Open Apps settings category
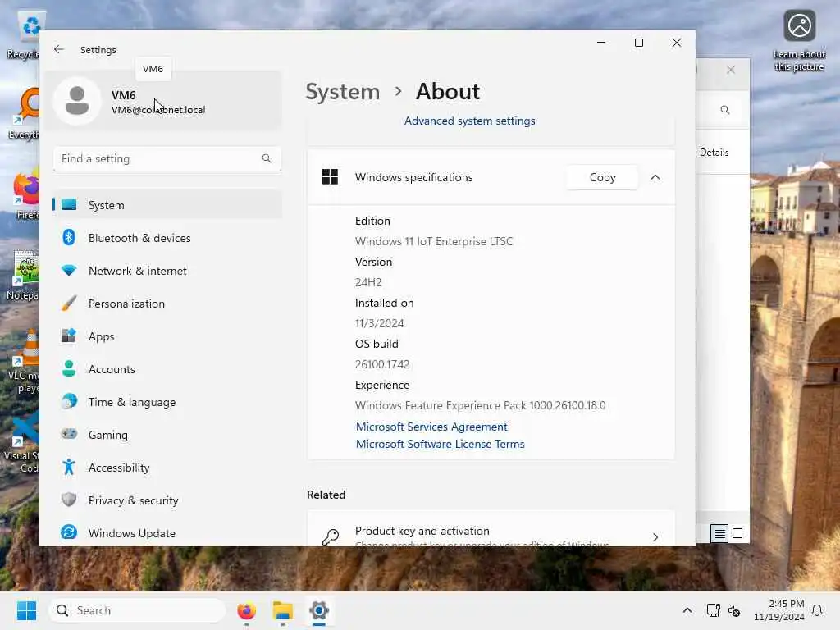The height and width of the screenshot is (630, 840). coord(167,336)
